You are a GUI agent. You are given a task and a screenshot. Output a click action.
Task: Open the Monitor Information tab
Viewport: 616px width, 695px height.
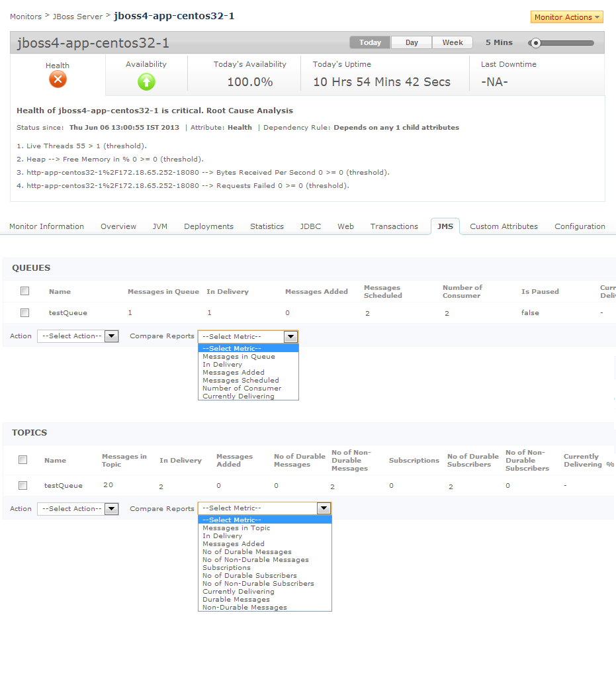(46, 226)
